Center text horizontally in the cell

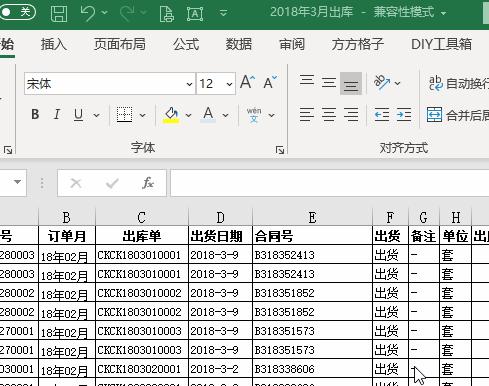tap(329, 115)
